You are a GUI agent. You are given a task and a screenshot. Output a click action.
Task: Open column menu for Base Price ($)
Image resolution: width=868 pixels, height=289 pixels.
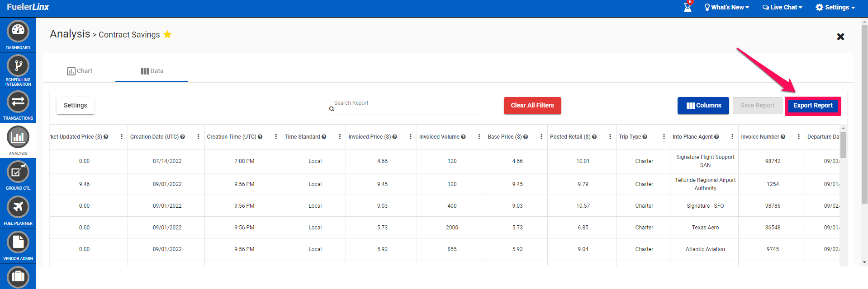tap(541, 137)
